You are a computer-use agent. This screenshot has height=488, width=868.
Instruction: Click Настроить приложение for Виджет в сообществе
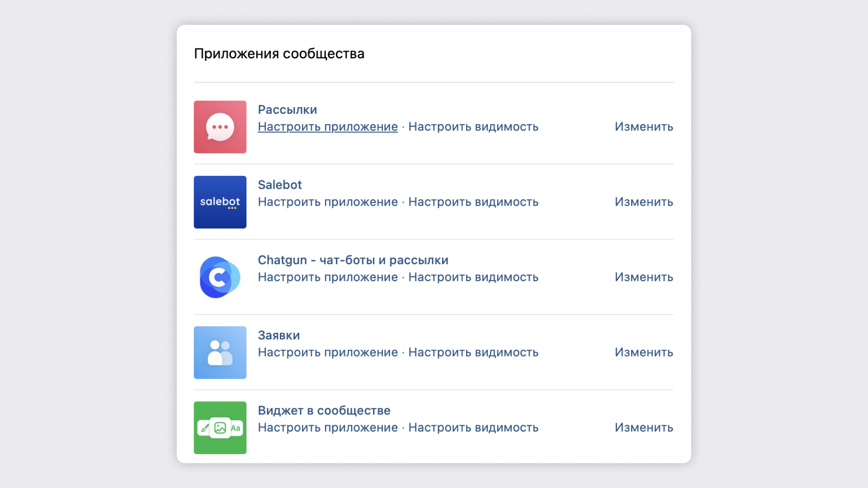click(x=328, y=428)
